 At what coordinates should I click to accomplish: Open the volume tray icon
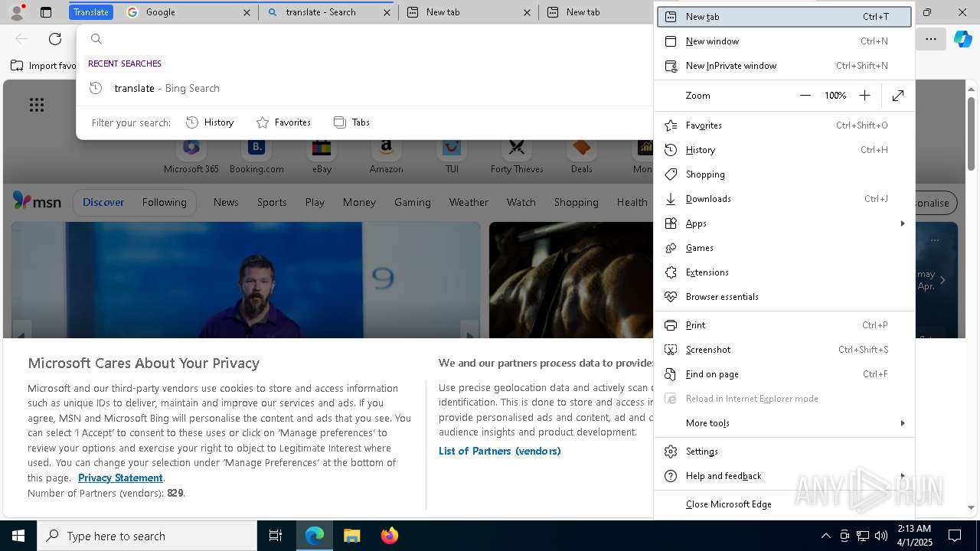click(881, 536)
